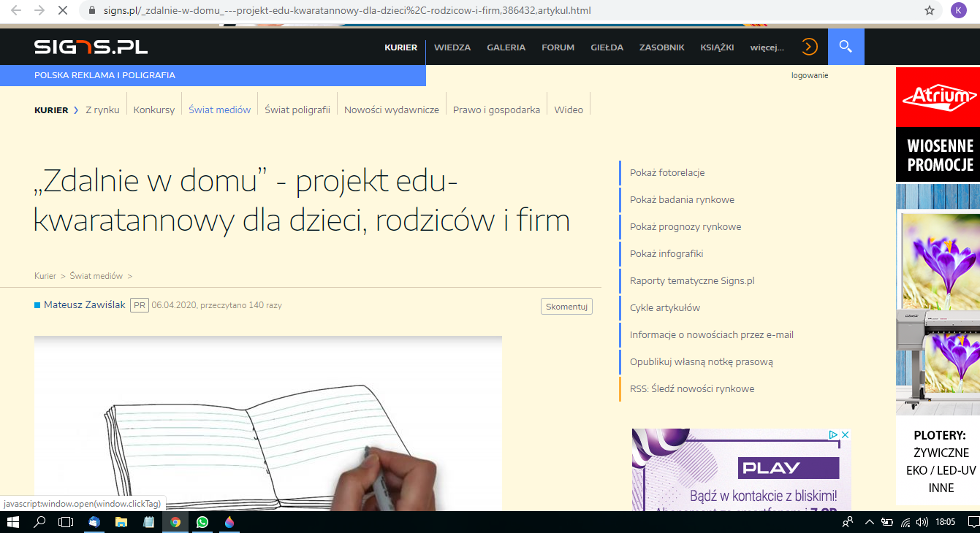Click the Signs.pl logo
This screenshot has height=533, width=980.
coord(91,47)
